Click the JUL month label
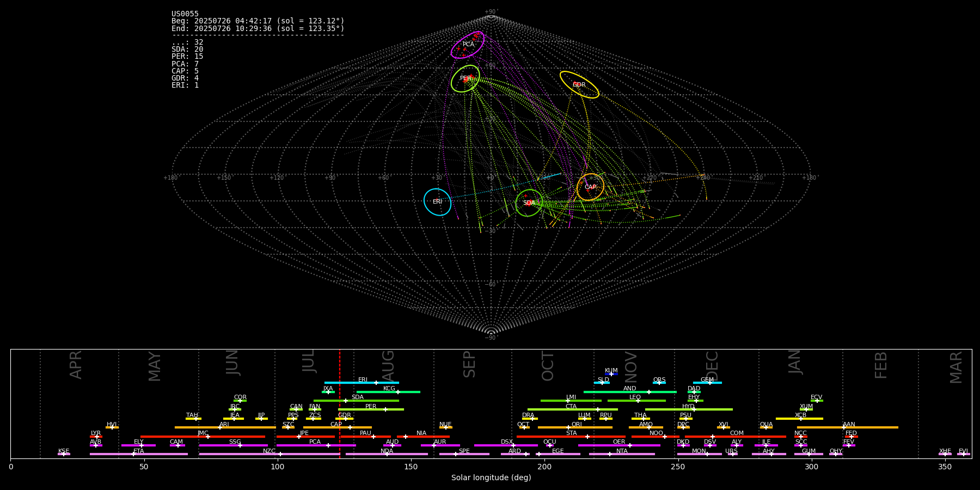Image resolution: width=980 pixels, height=490 pixels. tap(309, 361)
